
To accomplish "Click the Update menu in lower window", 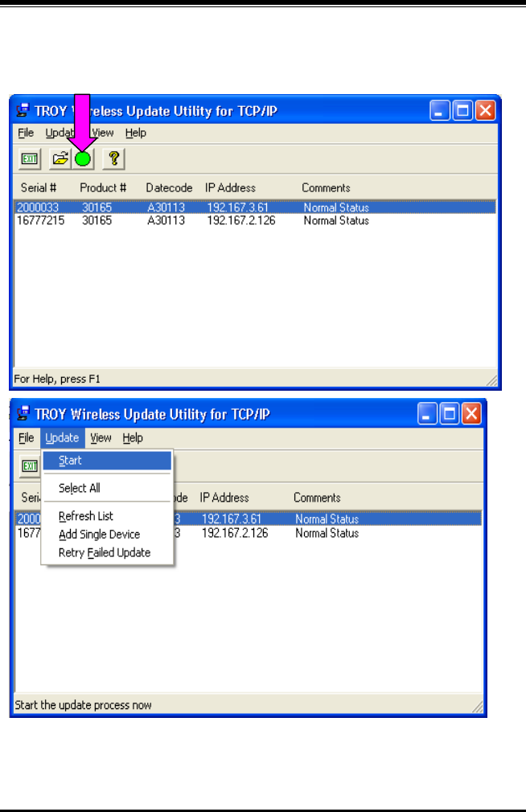I will (62, 438).
